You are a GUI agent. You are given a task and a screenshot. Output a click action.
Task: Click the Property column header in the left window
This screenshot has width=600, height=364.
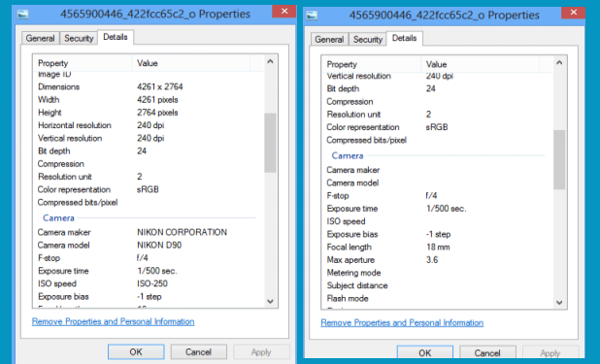tap(83, 63)
